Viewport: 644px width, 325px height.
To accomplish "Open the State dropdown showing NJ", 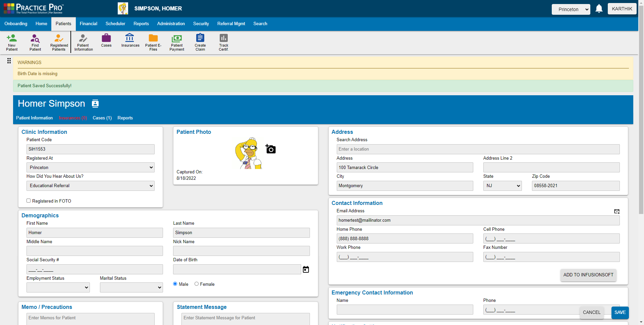I will tap(502, 185).
